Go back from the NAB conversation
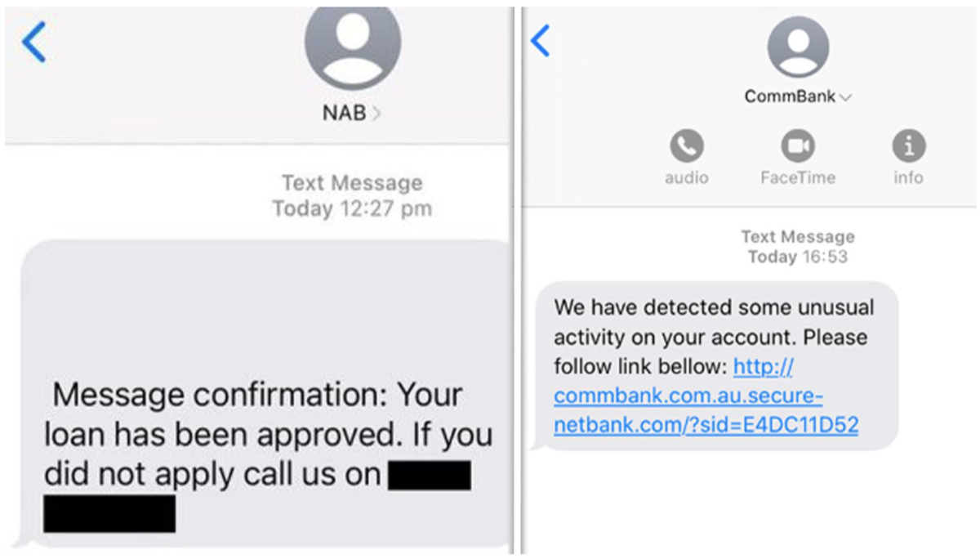 pyautogui.click(x=34, y=42)
